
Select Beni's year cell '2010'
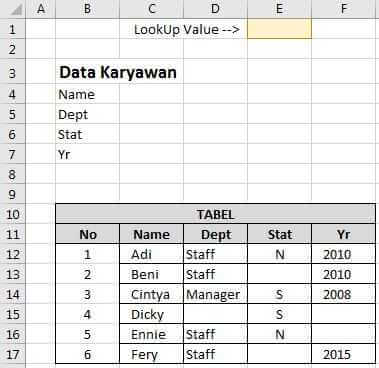click(343, 274)
